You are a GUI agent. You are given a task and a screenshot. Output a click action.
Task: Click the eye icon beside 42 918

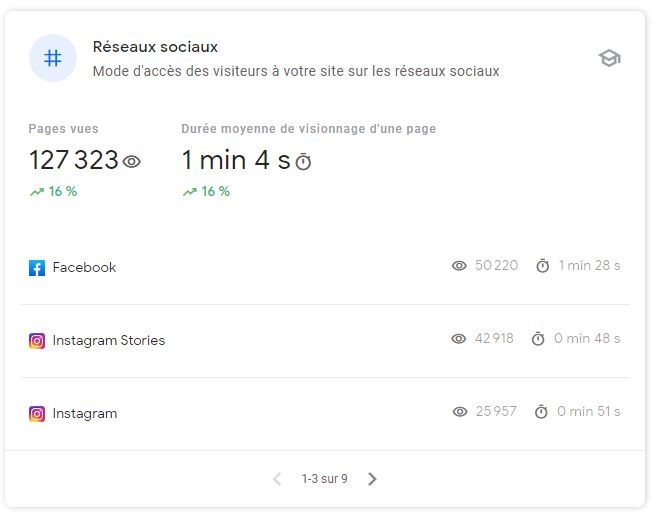tap(459, 339)
